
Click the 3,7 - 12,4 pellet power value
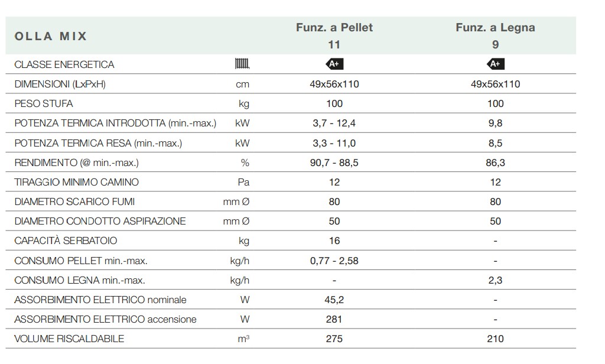[x=334, y=123]
